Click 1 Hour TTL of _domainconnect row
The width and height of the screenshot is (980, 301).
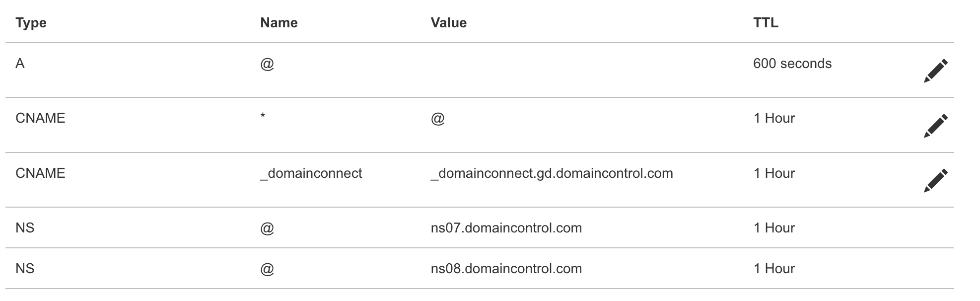[774, 173]
